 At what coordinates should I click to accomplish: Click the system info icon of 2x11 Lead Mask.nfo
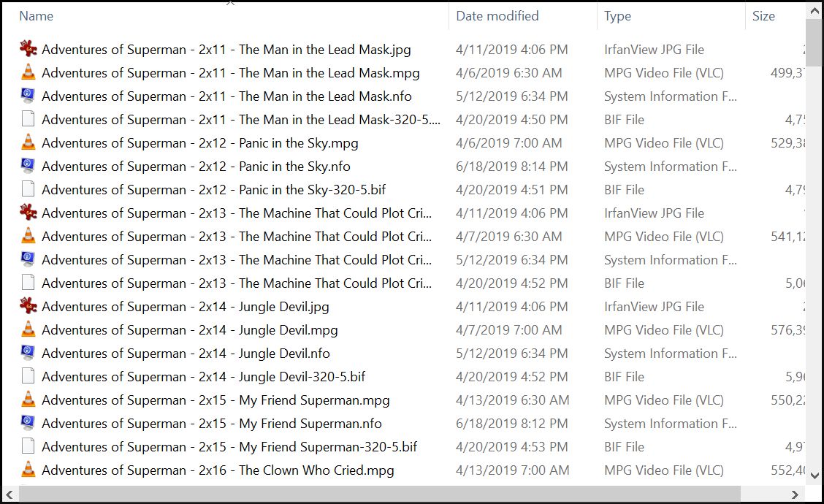click(x=28, y=96)
